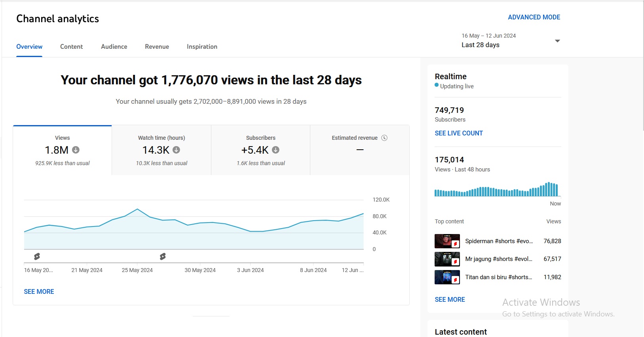
Task: Open the Spiderman #shorts video thumbnail
Action: (447, 241)
